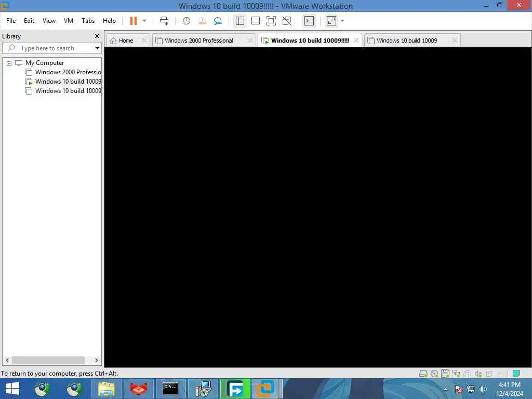532x399 pixels.
Task: Open the File menu
Action: coord(11,21)
